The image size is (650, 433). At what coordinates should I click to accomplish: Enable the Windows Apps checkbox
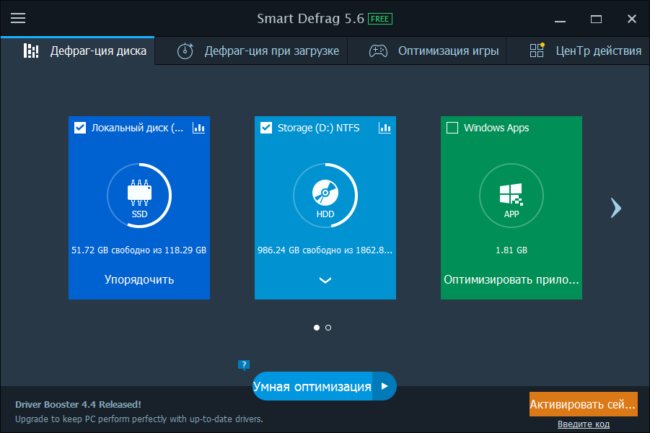click(452, 128)
